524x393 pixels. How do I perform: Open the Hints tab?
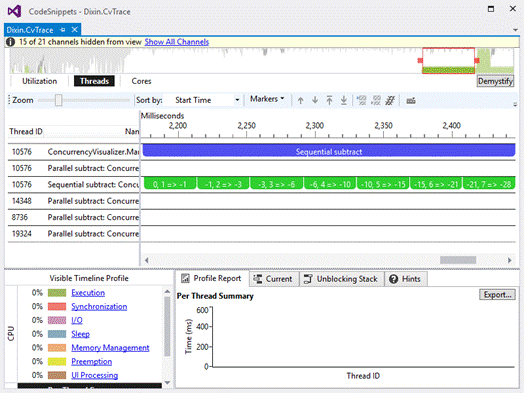point(406,279)
